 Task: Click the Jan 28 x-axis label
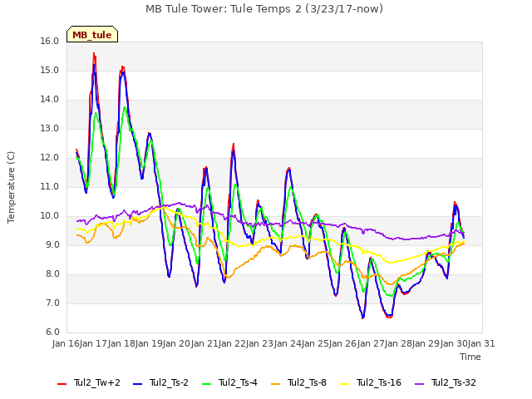(398, 344)
